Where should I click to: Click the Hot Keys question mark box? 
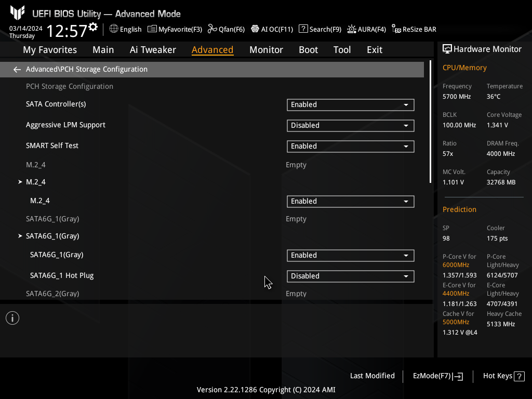[519, 376]
